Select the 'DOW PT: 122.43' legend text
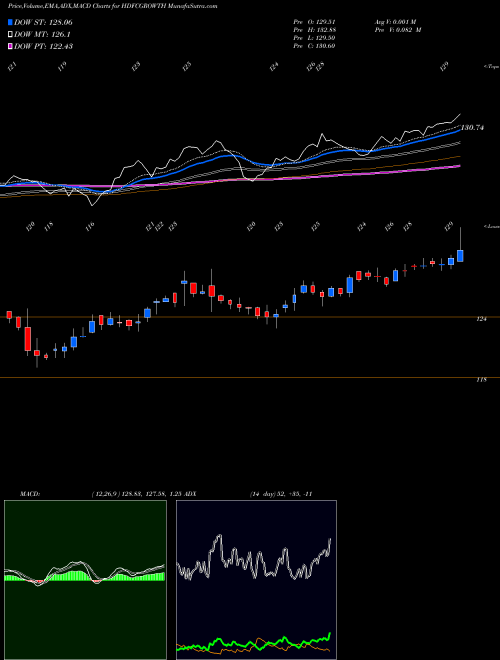Screen dimensions: 500x660 [x=43, y=46]
